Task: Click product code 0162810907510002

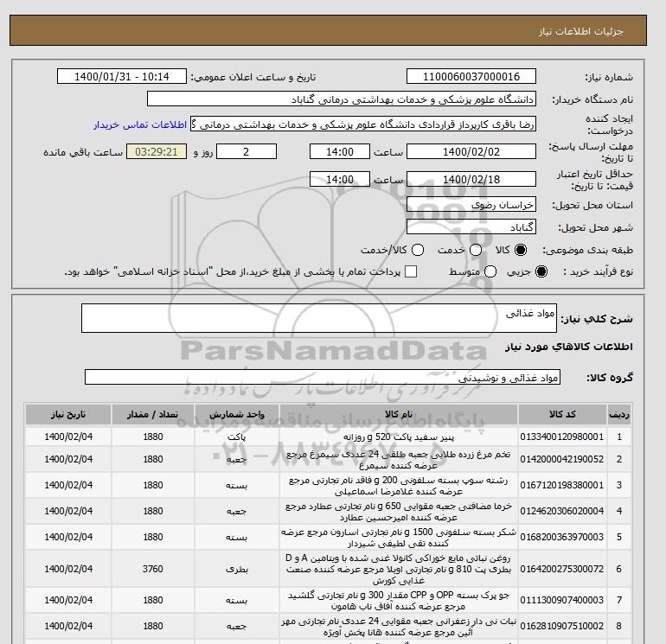Action: [562, 626]
